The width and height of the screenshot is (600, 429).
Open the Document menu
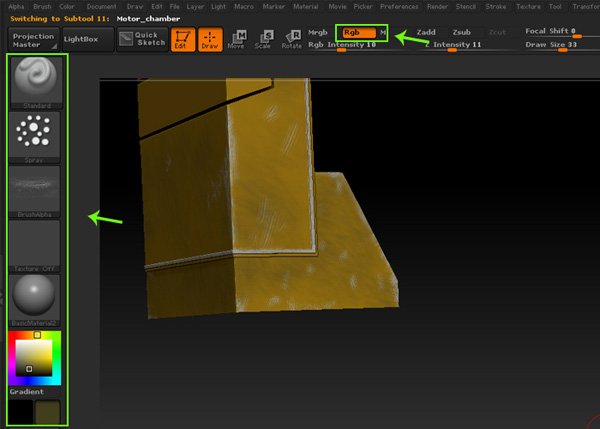click(101, 7)
